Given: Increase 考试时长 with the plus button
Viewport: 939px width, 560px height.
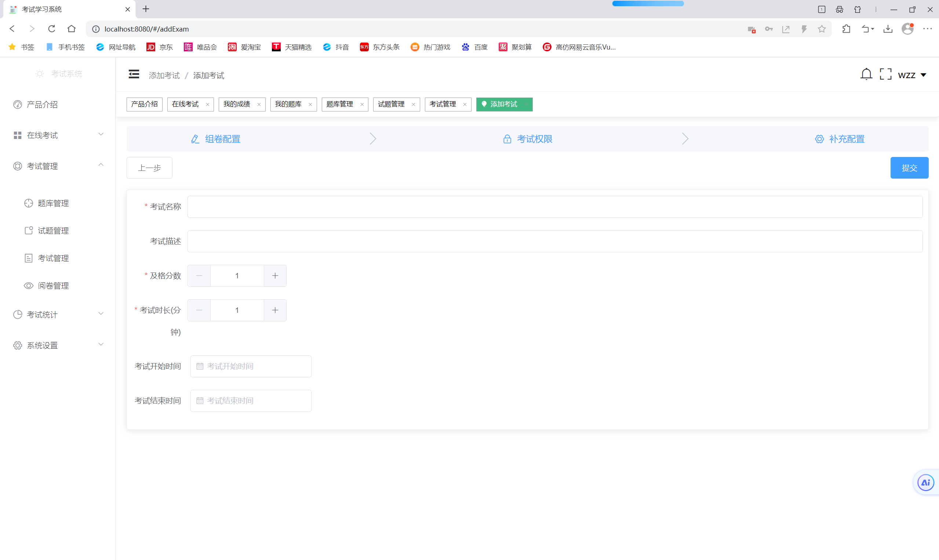Looking at the screenshot, I should [275, 310].
